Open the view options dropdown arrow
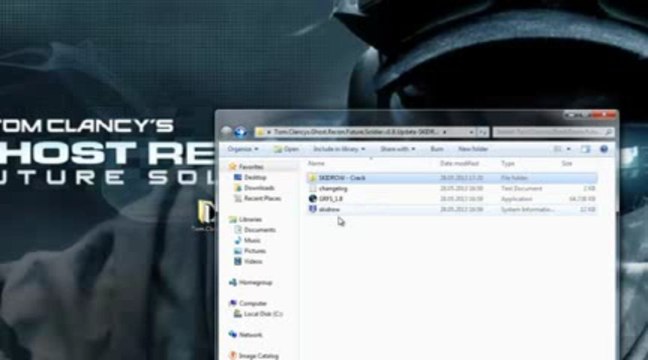The width and height of the screenshot is (648, 360). pyautogui.click(x=569, y=149)
